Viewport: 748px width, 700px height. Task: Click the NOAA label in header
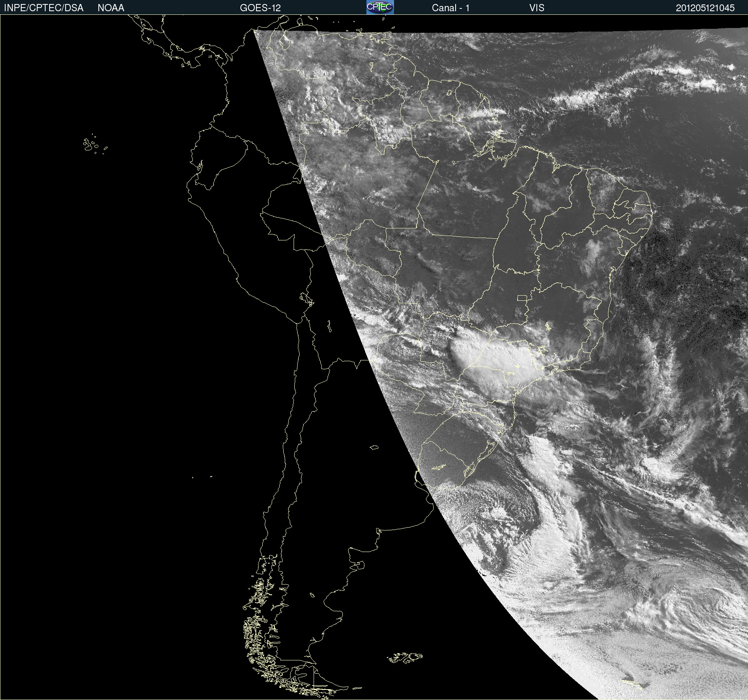point(111,8)
